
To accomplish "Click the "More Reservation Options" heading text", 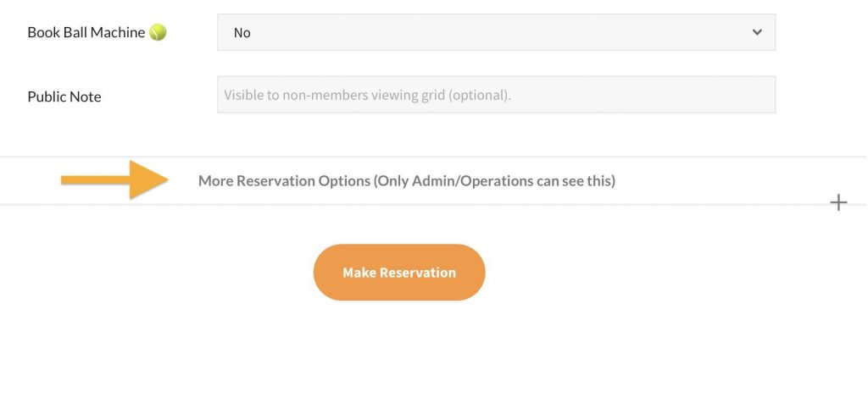I will point(285,180).
